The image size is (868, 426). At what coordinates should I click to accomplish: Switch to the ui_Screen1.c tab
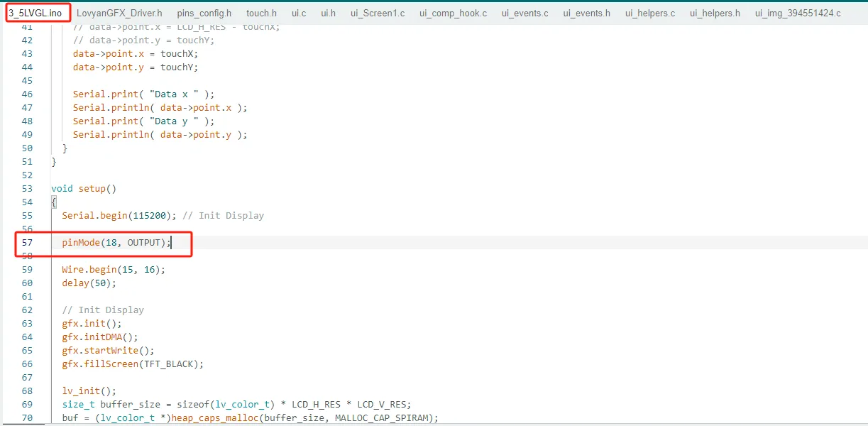coord(378,13)
